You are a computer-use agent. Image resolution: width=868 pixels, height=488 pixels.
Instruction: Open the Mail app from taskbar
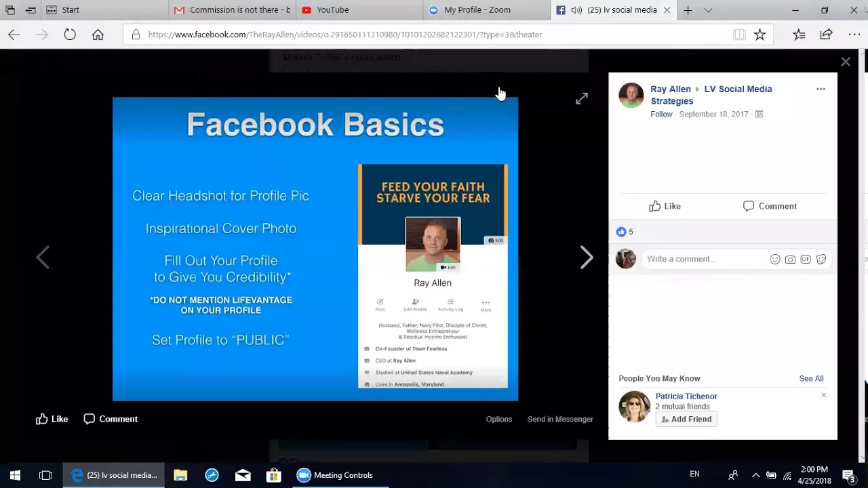coord(243,475)
